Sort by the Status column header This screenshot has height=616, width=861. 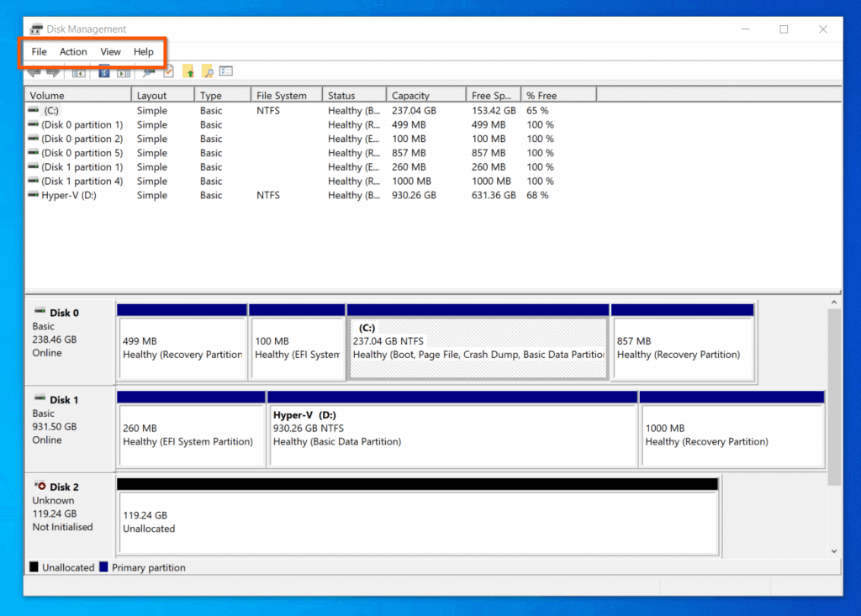(354, 95)
